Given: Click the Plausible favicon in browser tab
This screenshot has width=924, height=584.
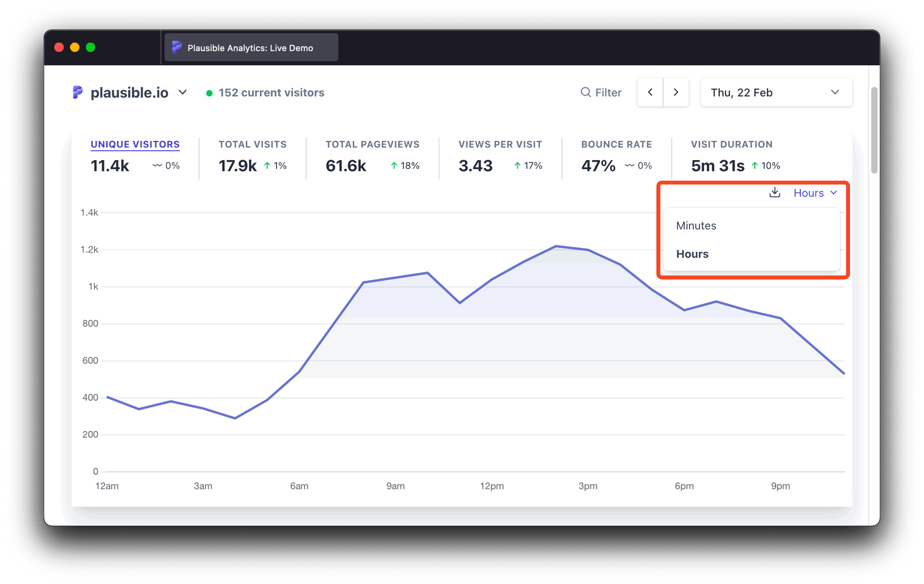Looking at the screenshot, I should coord(177,47).
